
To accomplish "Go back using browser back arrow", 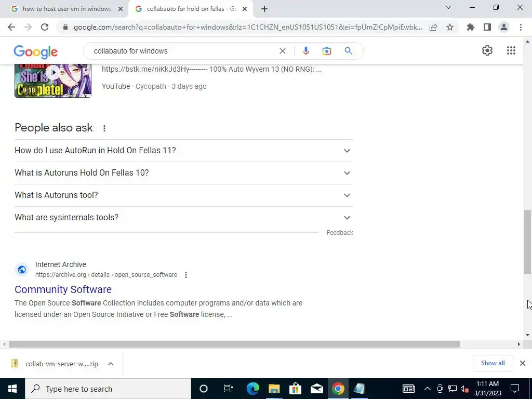I will (11, 27).
